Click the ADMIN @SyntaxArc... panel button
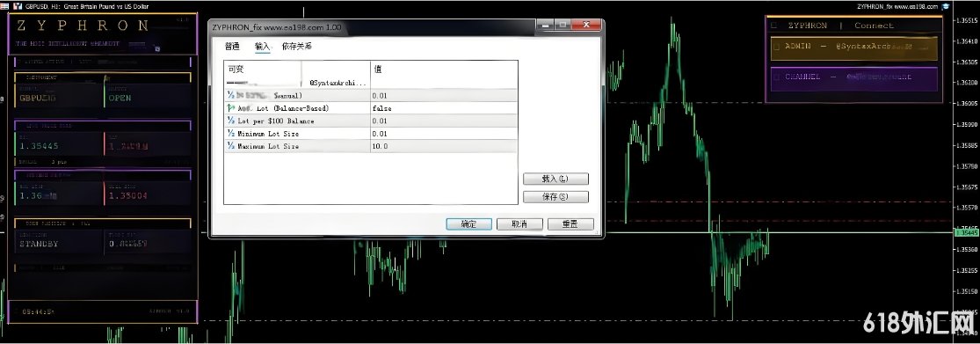980x344 pixels. coord(853,48)
